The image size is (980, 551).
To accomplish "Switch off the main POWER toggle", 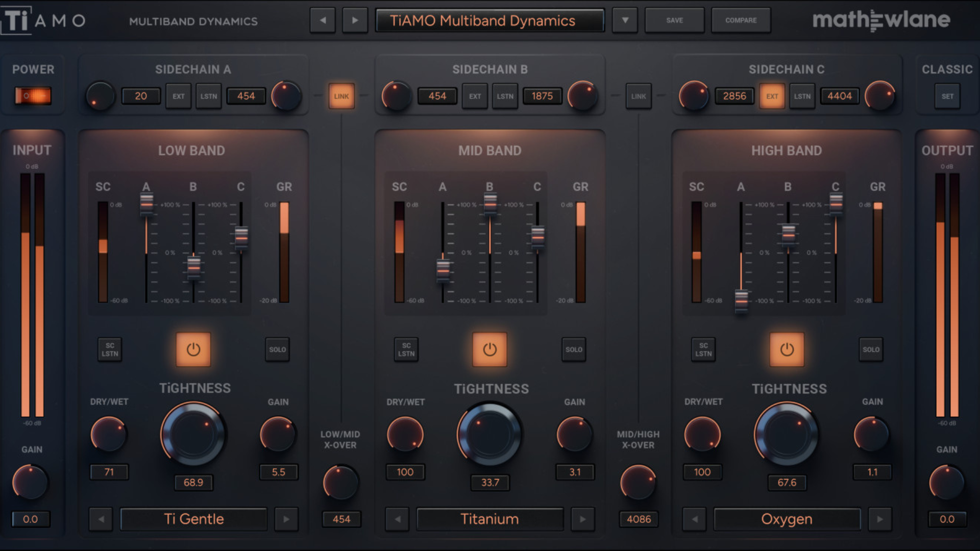I will click(x=33, y=96).
